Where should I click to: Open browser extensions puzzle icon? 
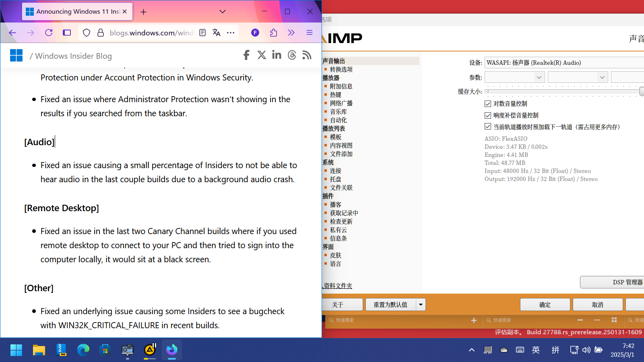[x=274, y=33]
